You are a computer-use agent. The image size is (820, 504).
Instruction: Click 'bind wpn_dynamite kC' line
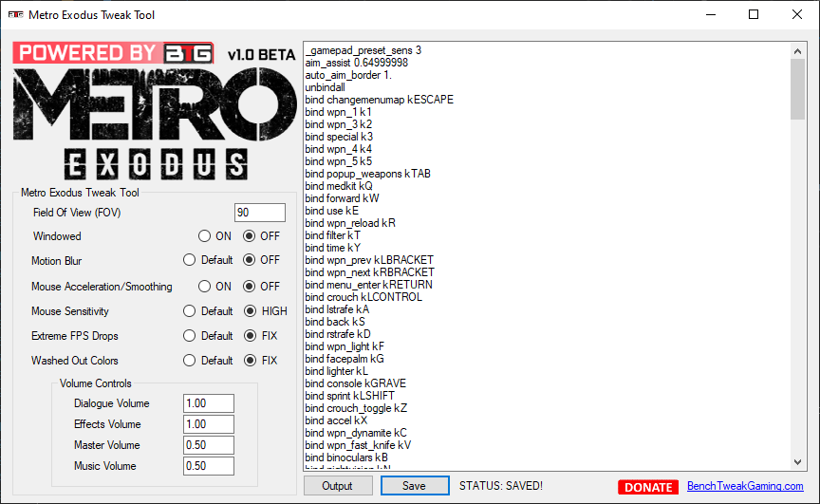click(356, 433)
